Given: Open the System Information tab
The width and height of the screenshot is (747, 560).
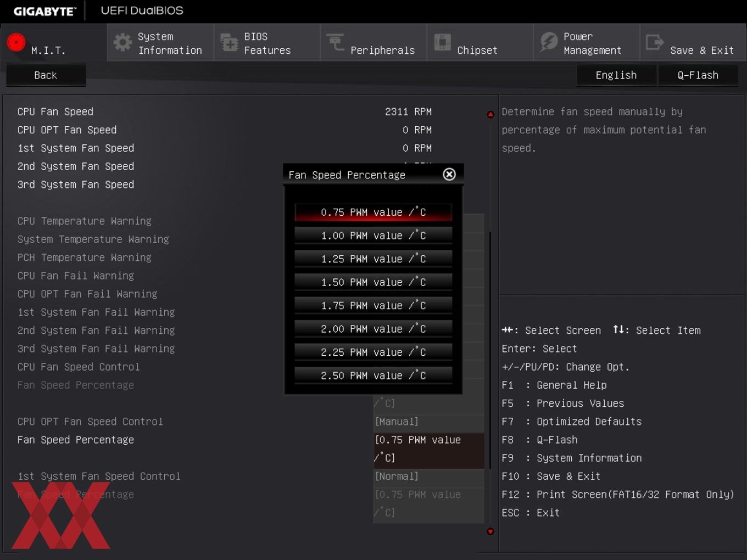Looking at the screenshot, I should 160,42.
